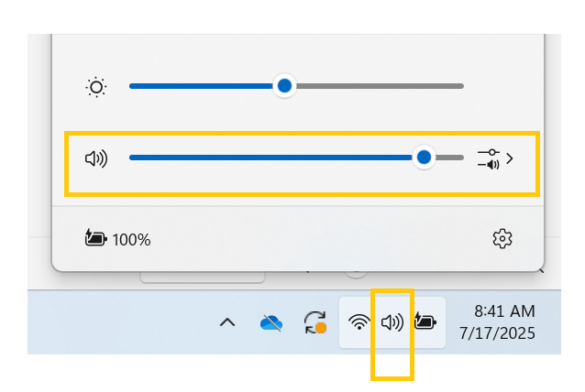Click the volume slider's round blue thumb
585x392 pixels.
424,158
